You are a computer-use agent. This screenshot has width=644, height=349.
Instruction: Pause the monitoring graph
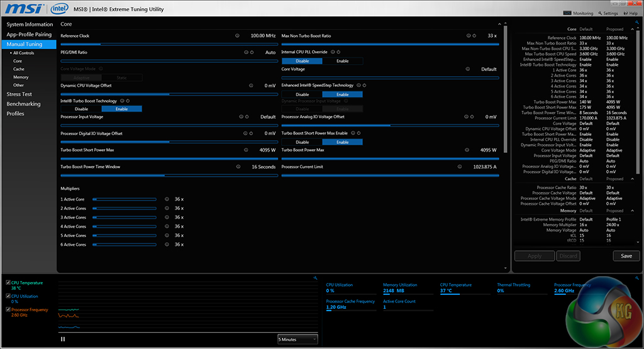click(x=63, y=339)
